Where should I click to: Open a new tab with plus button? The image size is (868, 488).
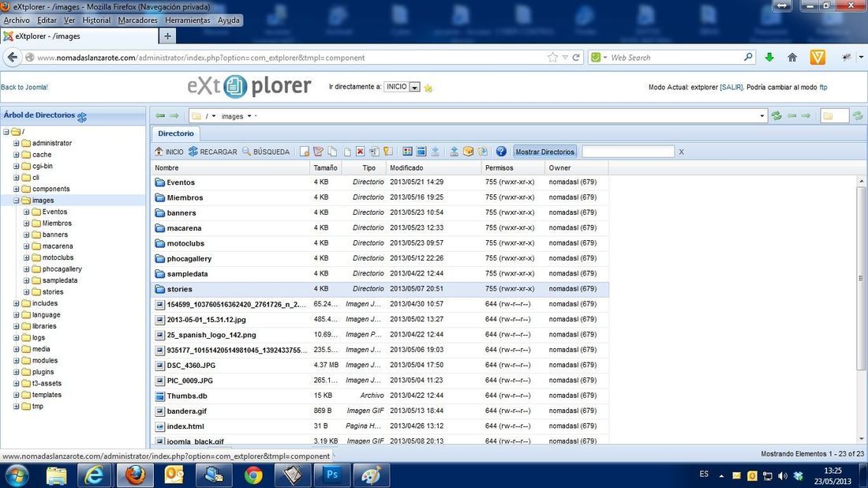click(x=167, y=36)
